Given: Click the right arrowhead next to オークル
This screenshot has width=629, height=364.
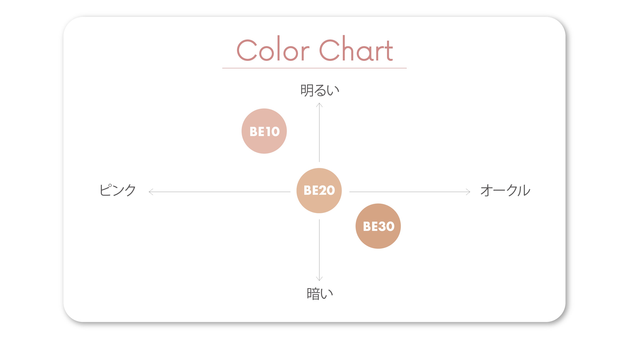Looking at the screenshot, I should click(x=468, y=192).
